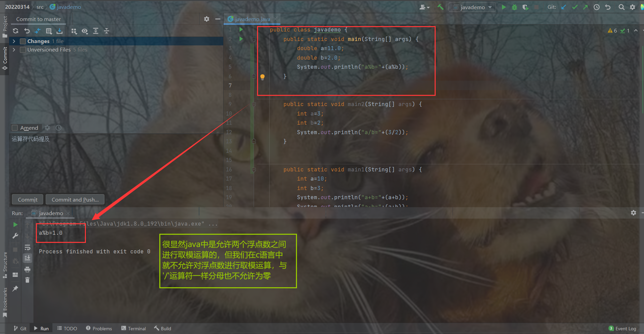Refresh changes in the Commit panel

coord(16,31)
